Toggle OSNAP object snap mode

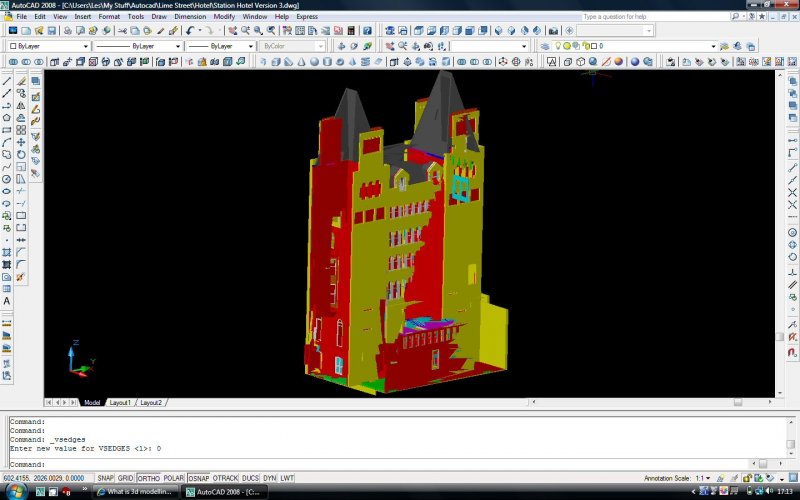[x=198, y=478]
